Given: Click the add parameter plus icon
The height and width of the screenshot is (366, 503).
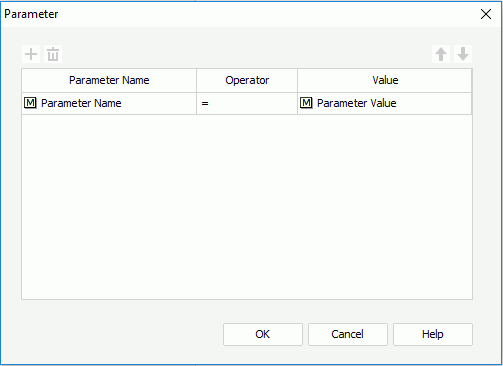Looking at the screenshot, I should [31, 54].
